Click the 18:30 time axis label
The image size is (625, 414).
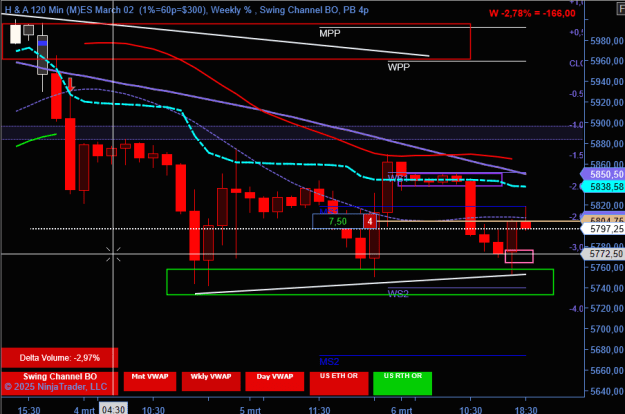point(526,410)
